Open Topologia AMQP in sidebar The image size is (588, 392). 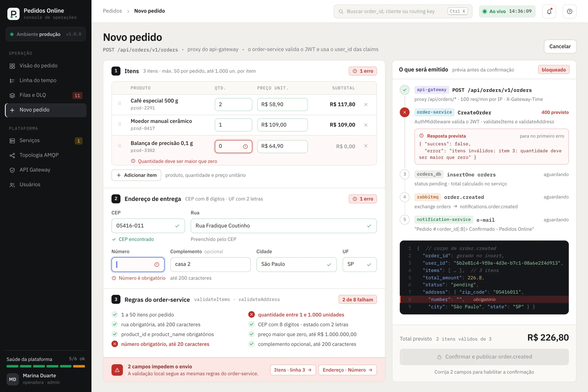(46, 155)
